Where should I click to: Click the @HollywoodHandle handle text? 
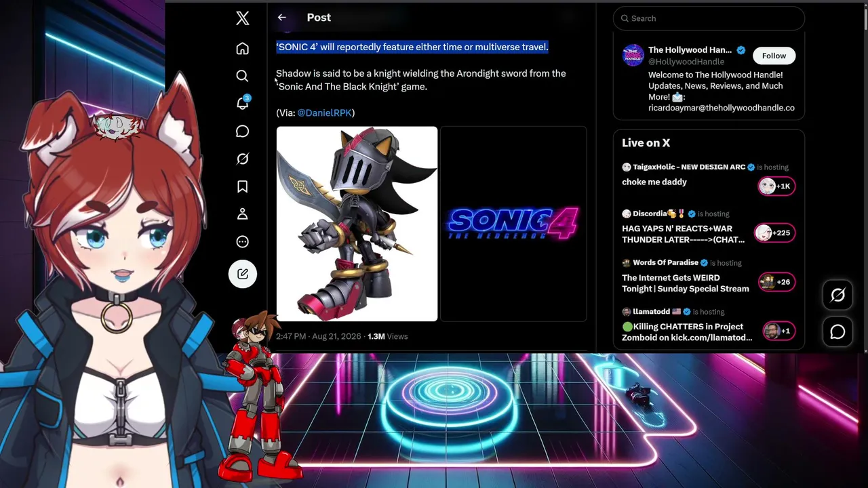point(686,62)
